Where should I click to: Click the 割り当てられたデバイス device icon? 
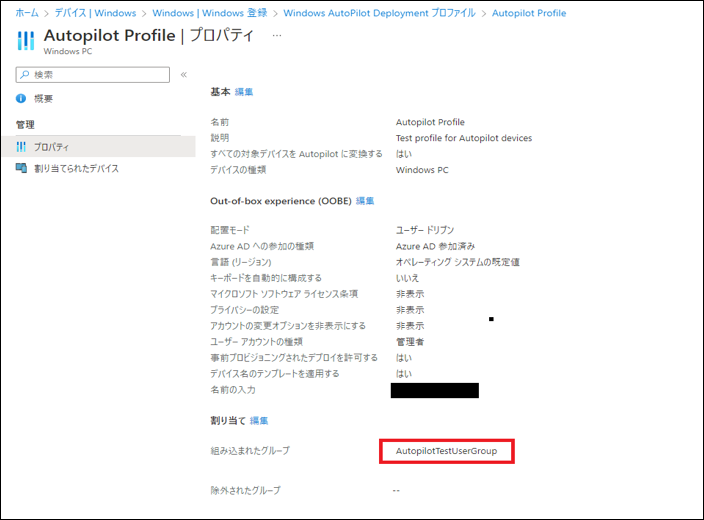21,169
